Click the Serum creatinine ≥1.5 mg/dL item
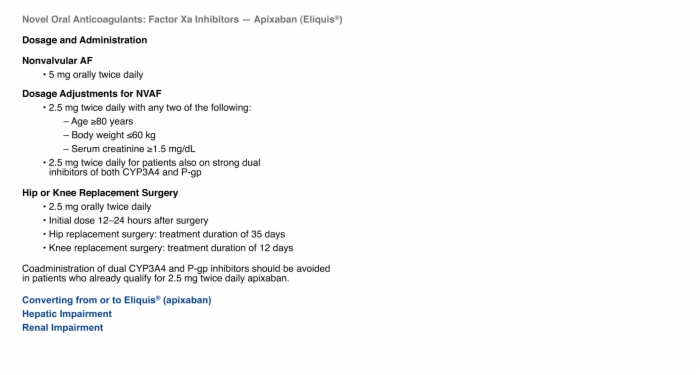This screenshot has height=375, width=700. click(129, 149)
